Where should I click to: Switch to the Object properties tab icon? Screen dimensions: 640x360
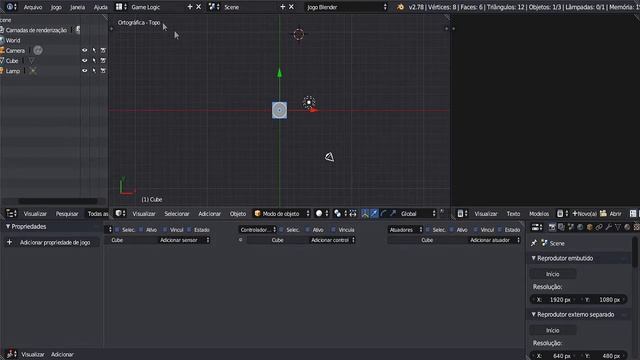coord(589,227)
